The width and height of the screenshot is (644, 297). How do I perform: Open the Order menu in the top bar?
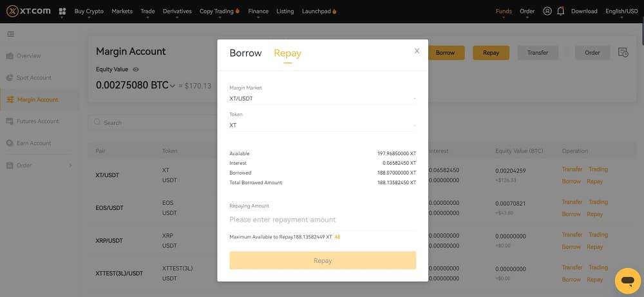527,11
